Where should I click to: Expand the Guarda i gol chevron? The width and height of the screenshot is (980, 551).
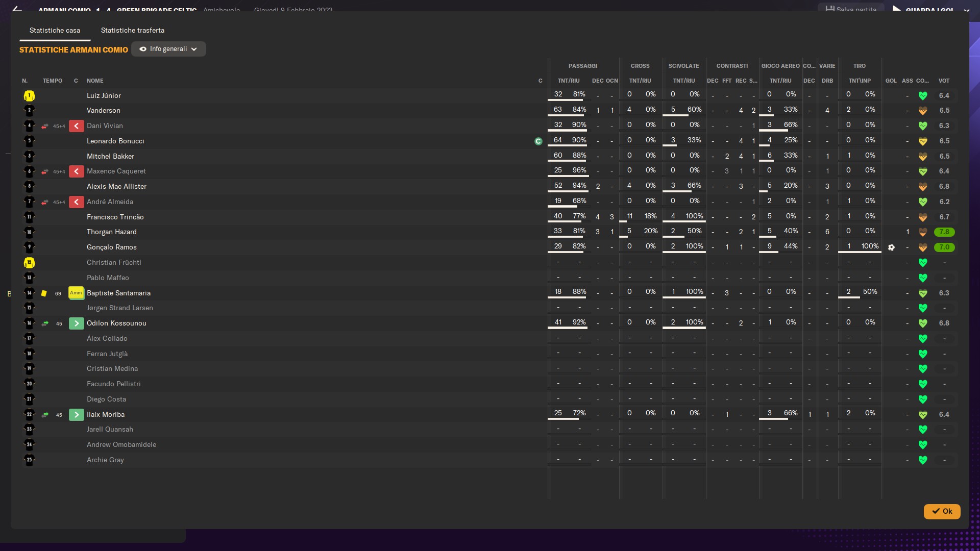pyautogui.click(x=966, y=10)
